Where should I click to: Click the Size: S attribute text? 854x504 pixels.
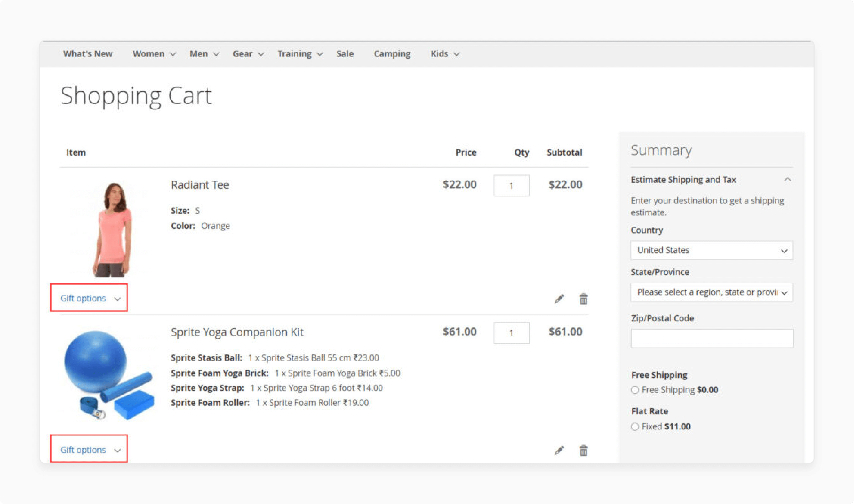(x=185, y=211)
